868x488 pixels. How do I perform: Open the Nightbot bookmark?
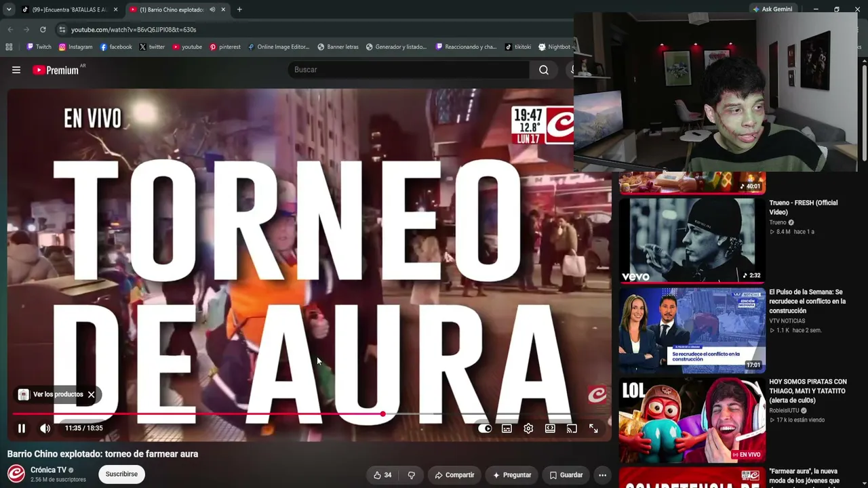click(555, 47)
